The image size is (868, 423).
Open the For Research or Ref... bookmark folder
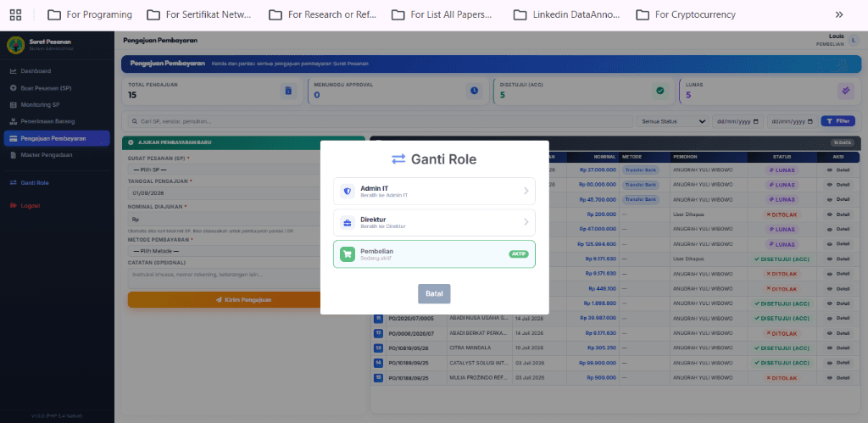pyautogui.click(x=322, y=15)
